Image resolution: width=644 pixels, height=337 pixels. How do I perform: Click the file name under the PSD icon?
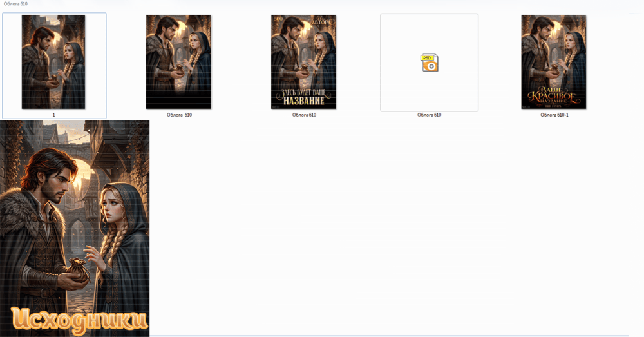(429, 115)
